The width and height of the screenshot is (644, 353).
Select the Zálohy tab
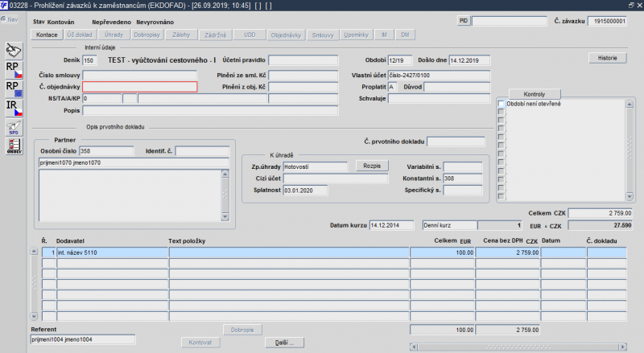pos(181,35)
